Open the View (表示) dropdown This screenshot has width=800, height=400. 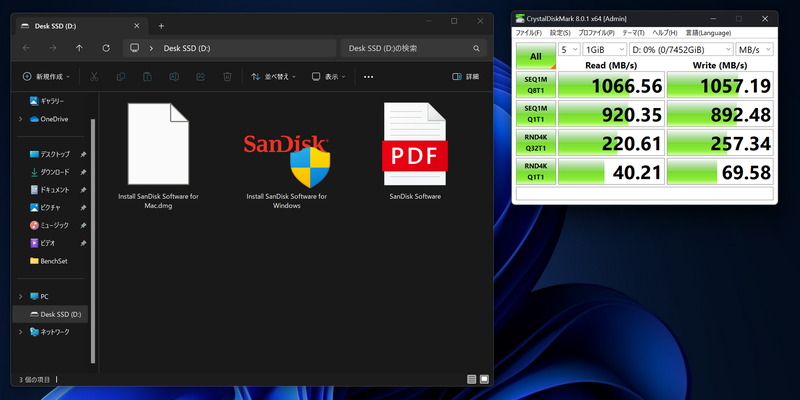[x=329, y=77]
